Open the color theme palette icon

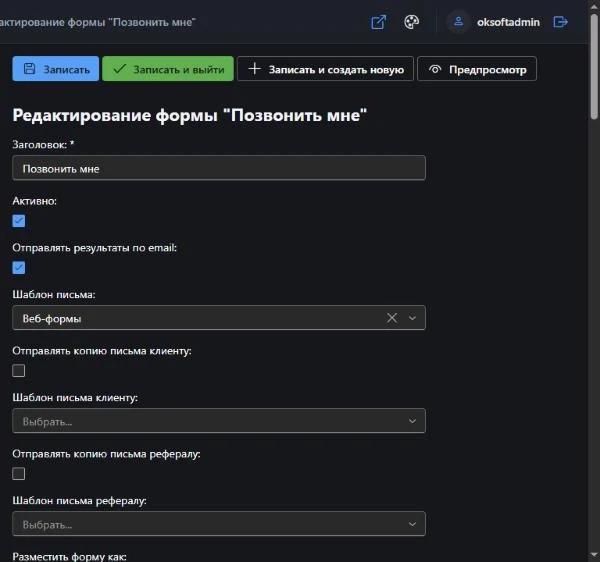pyautogui.click(x=411, y=22)
